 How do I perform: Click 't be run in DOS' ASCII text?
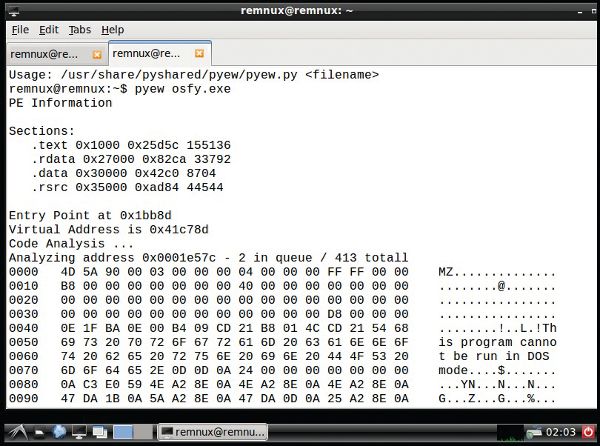tap(494, 356)
